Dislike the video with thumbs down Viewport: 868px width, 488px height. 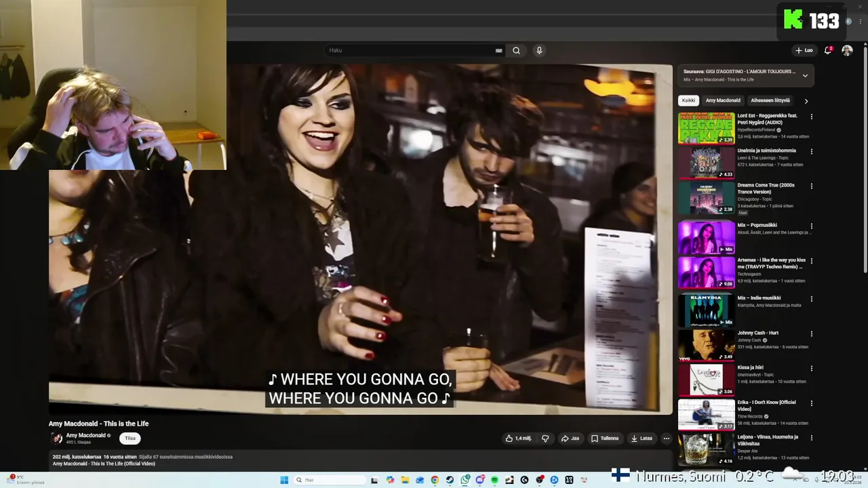(545, 439)
